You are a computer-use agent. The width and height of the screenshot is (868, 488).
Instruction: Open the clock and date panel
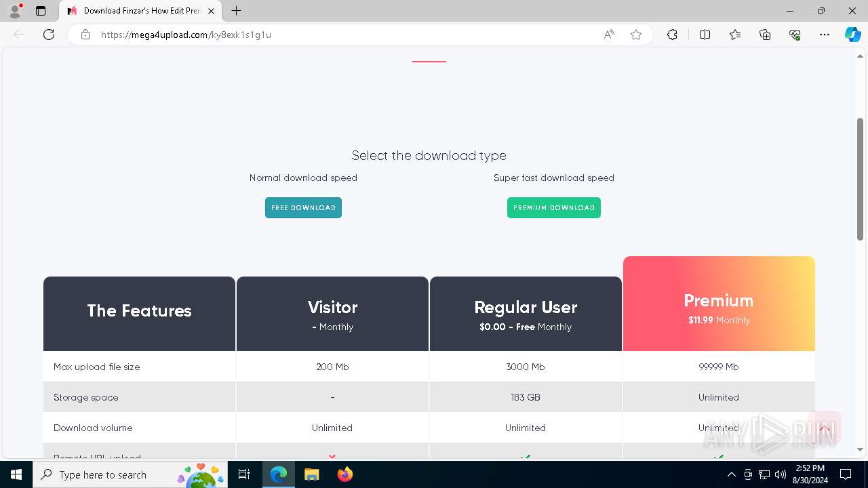810,474
